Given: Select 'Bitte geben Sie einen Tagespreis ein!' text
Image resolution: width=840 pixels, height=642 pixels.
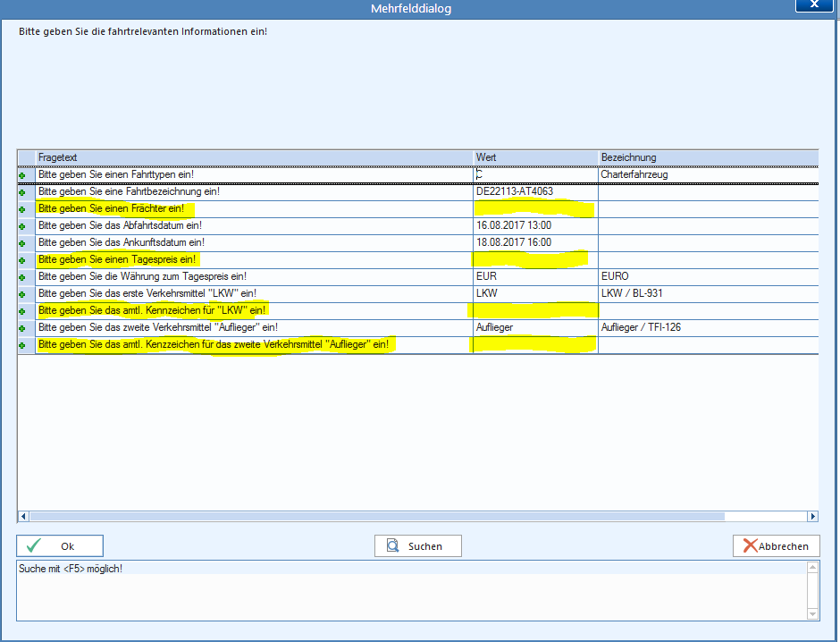Looking at the screenshot, I should click(117, 260).
